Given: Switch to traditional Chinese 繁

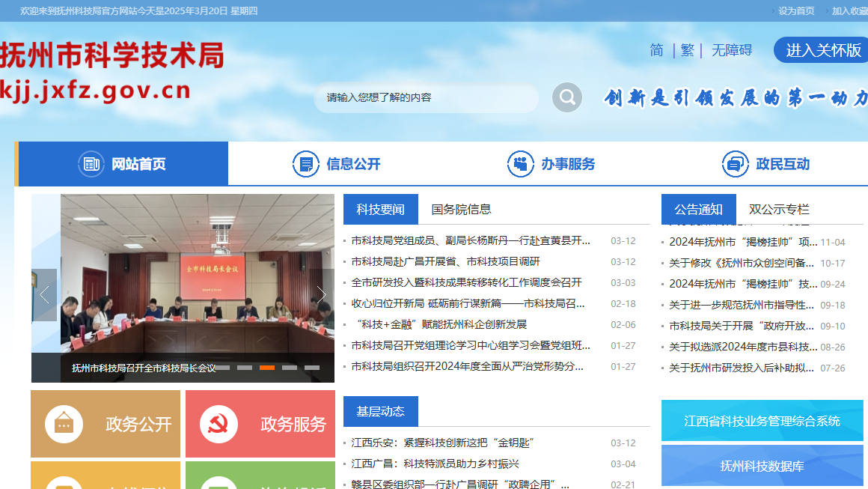Looking at the screenshot, I should (688, 50).
